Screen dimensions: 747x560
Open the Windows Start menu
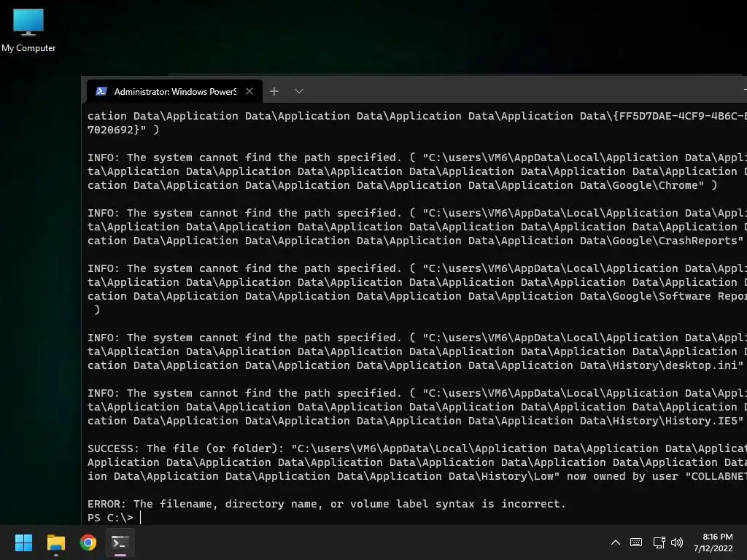(23, 542)
